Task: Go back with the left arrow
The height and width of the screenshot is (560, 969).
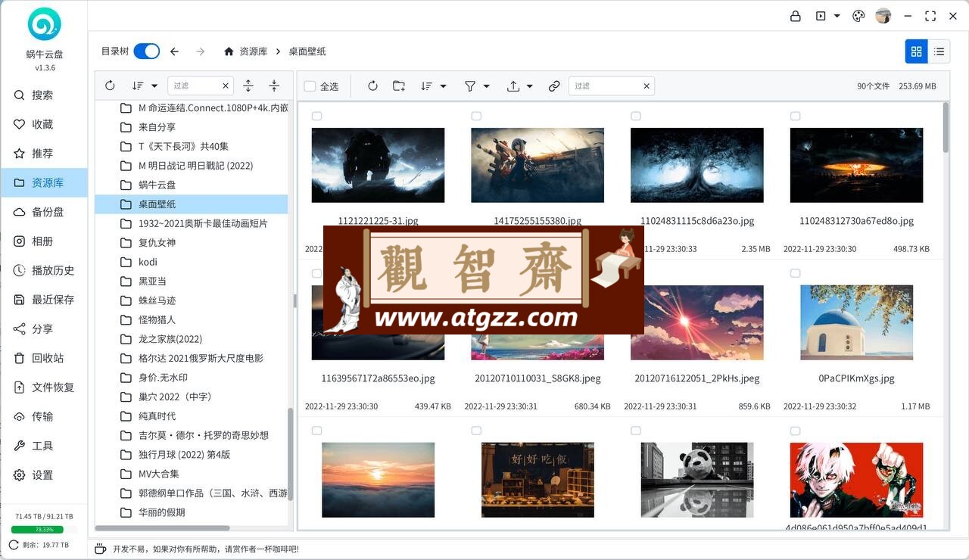Action: (174, 51)
